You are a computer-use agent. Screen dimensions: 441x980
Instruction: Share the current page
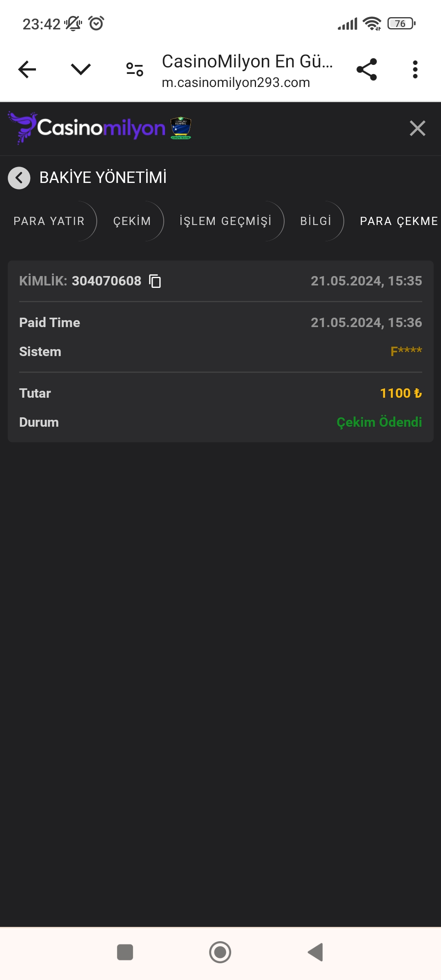click(x=366, y=69)
